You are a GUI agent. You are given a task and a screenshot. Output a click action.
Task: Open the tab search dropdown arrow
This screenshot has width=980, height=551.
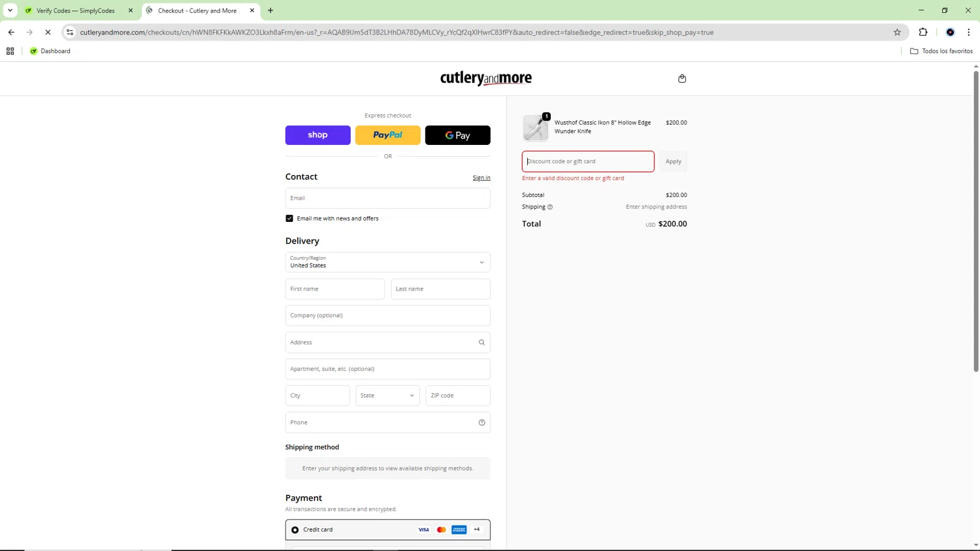coord(10,10)
